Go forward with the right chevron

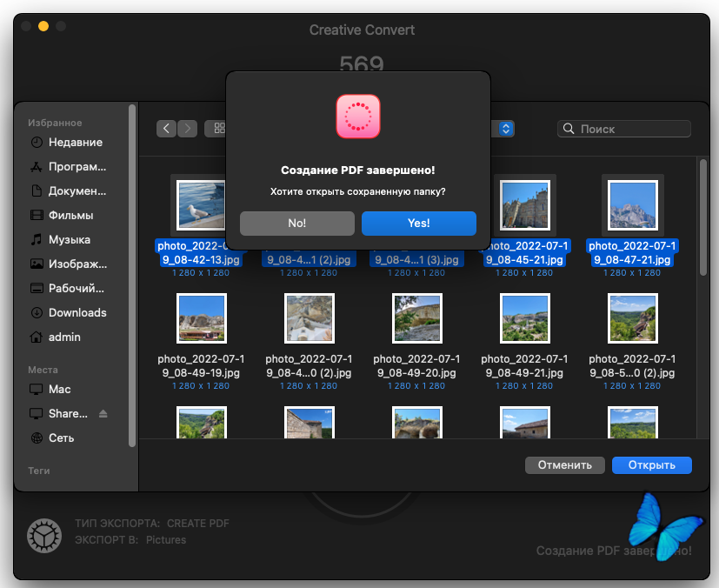coord(187,129)
